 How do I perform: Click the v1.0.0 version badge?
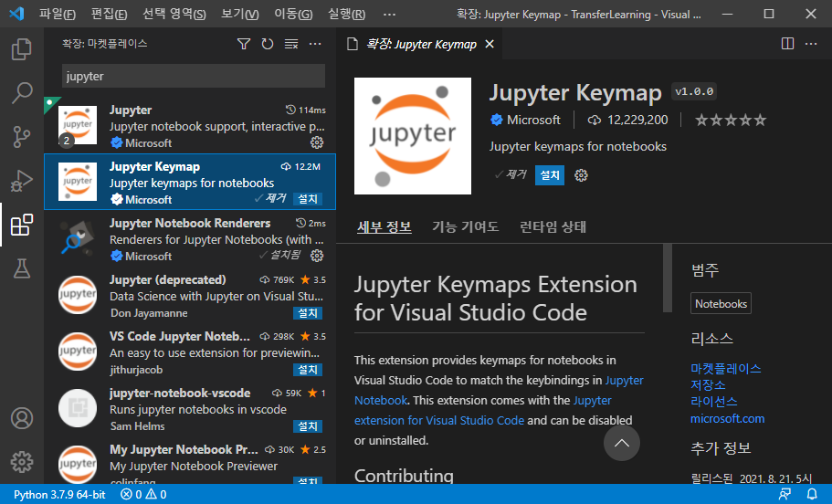(694, 92)
